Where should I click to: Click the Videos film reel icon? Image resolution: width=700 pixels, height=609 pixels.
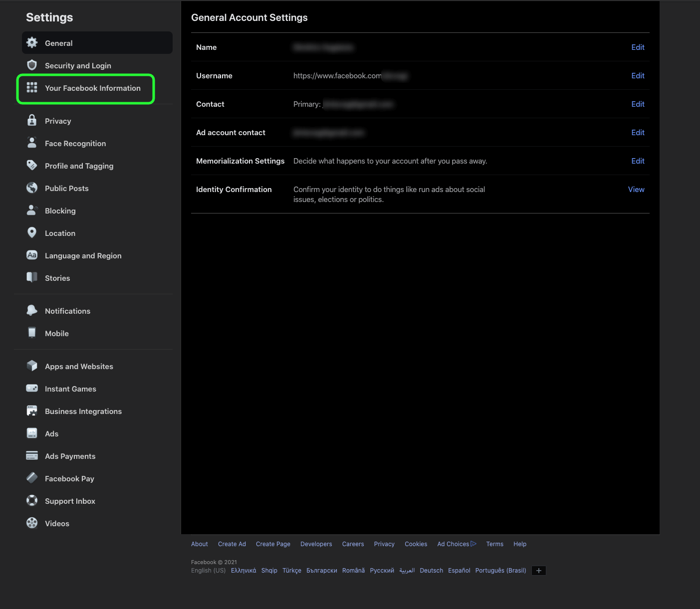click(32, 523)
